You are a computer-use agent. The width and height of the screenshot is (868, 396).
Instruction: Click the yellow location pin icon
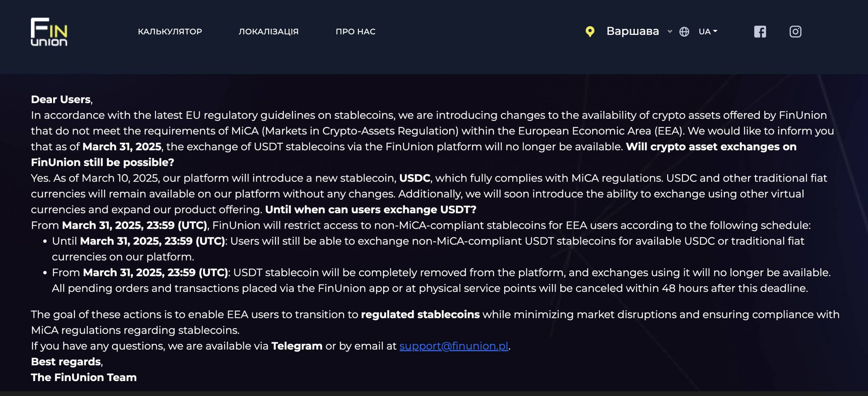590,32
